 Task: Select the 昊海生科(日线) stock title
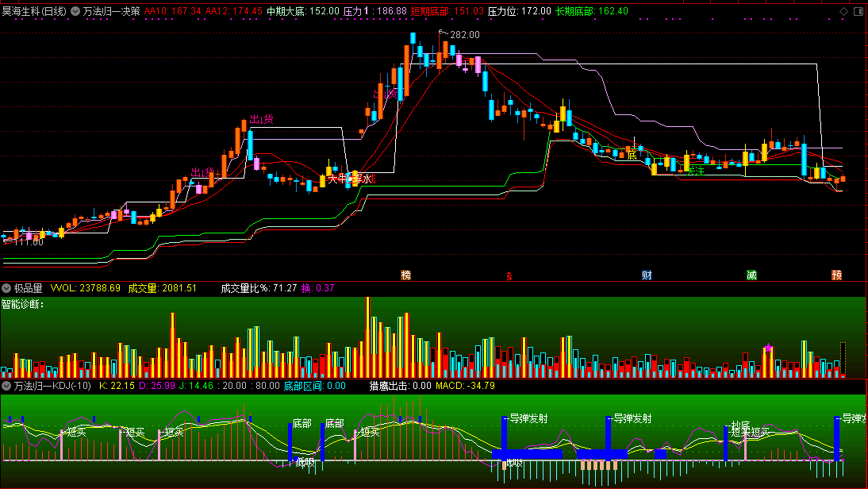pyautogui.click(x=34, y=11)
